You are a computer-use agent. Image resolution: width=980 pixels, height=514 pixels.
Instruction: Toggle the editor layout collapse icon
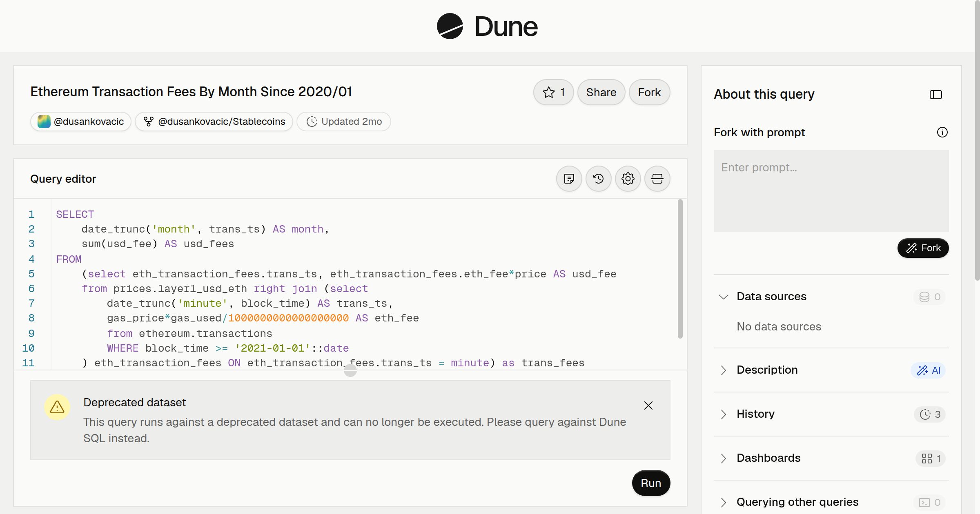coord(657,179)
